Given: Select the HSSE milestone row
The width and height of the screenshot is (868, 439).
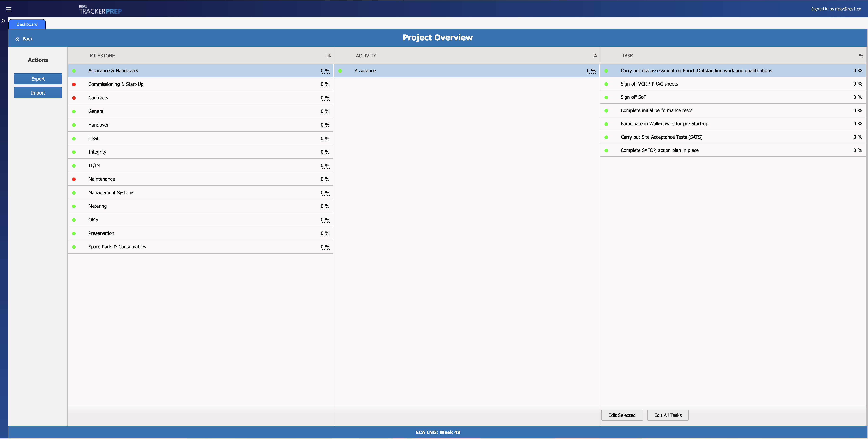Looking at the screenshot, I should [94, 138].
